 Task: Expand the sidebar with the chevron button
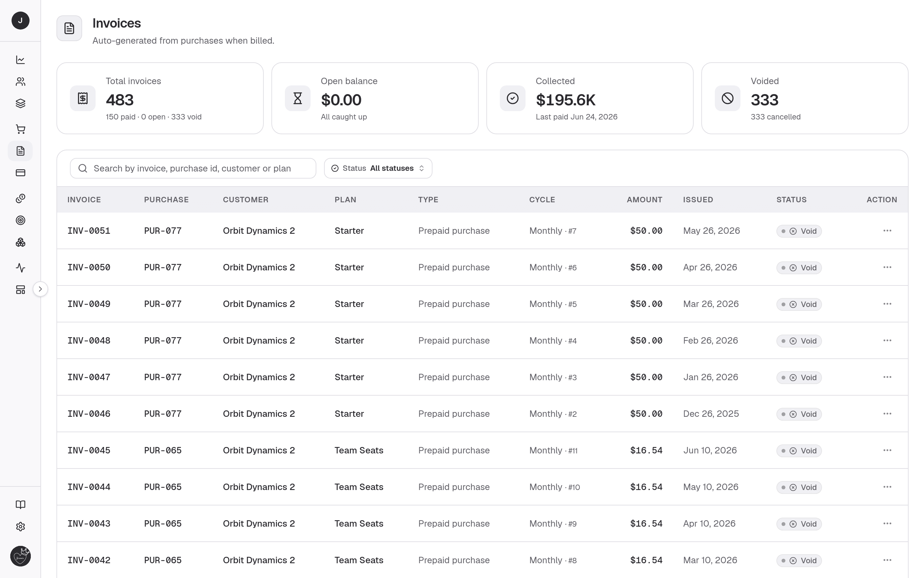(40, 289)
